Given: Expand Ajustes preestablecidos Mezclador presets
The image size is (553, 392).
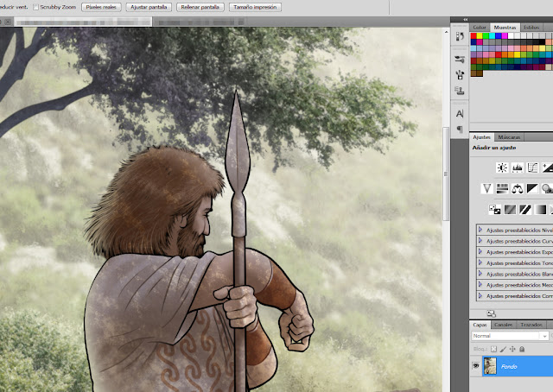Looking at the screenshot, I should pos(480,284).
